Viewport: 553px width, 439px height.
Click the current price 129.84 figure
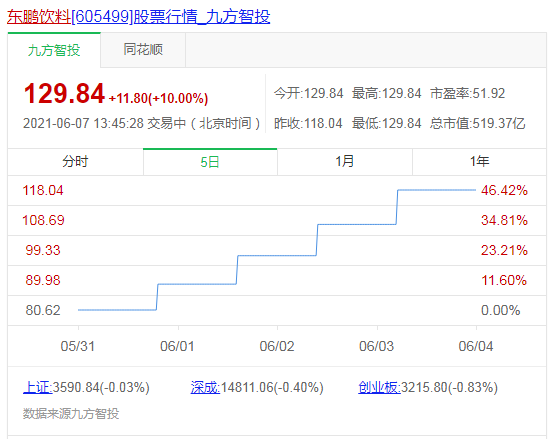point(64,94)
